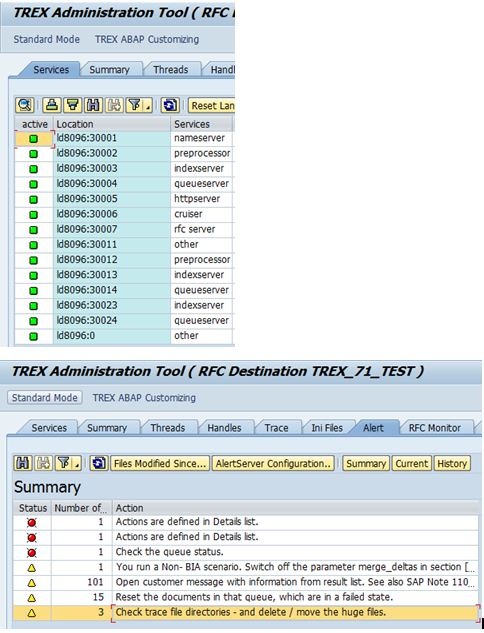Click the rfc server service cell
This screenshot has height=633, width=484.
201,229
